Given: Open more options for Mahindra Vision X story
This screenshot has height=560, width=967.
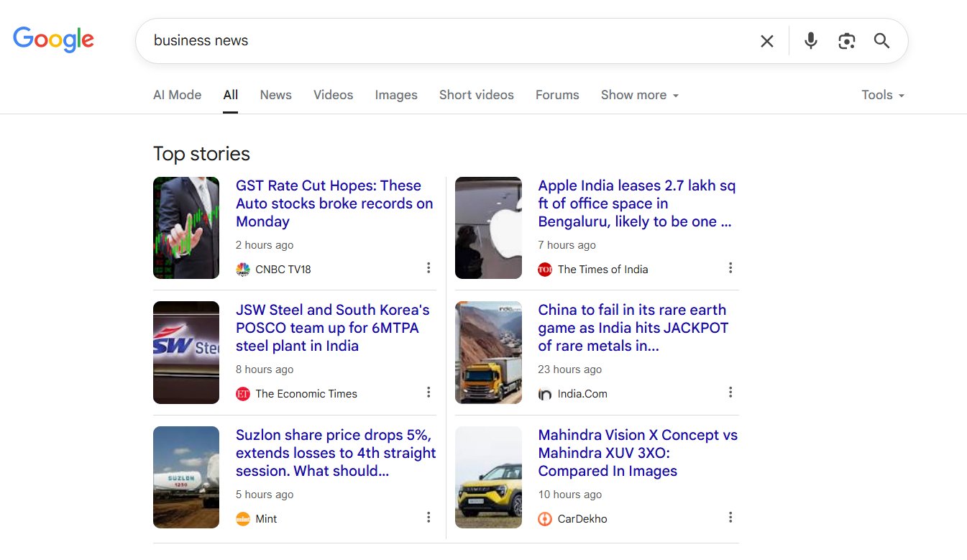Looking at the screenshot, I should (730, 518).
